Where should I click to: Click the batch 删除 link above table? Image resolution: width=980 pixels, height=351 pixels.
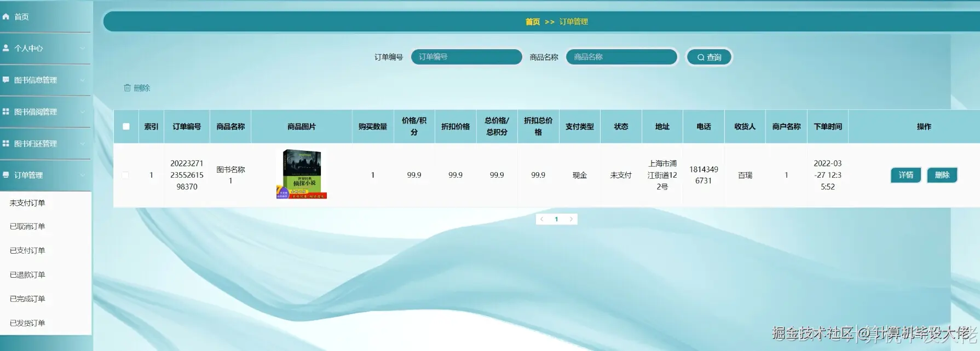pyautogui.click(x=137, y=87)
